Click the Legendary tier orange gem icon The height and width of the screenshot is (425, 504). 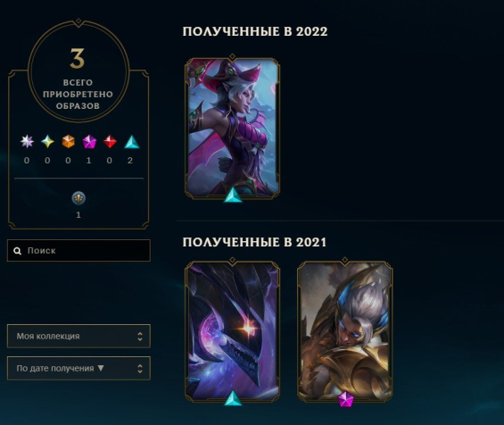(68, 141)
